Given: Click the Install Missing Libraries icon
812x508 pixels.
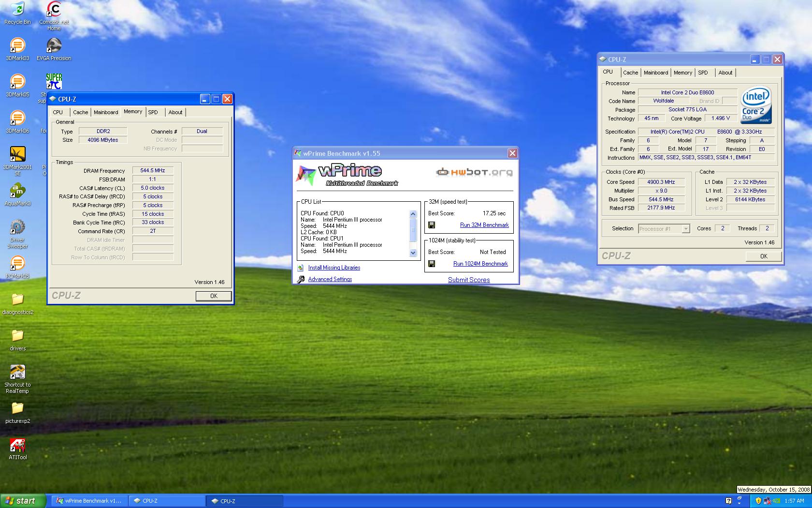Looking at the screenshot, I should (300, 268).
